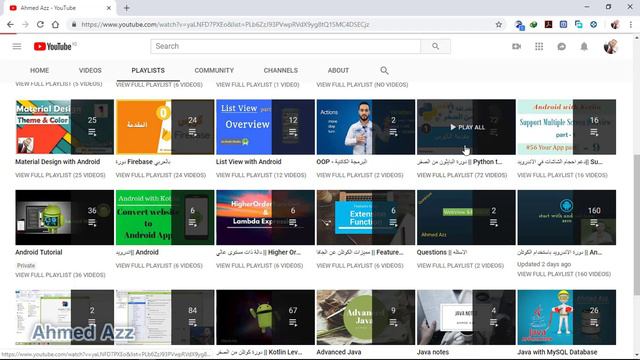View full playlist (24 videos)
The width and height of the screenshot is (640, 360).
[161, 175]
